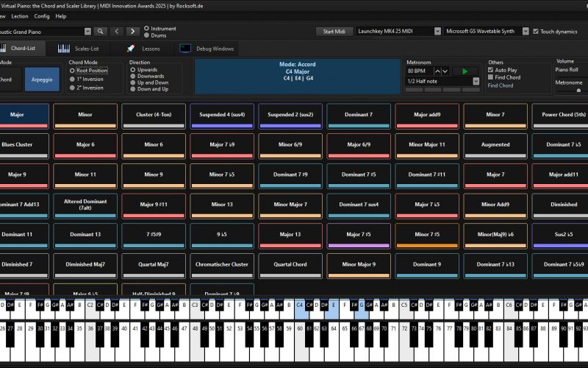Click the rocket icon on Lessons tab
This screenshot has width=588, height=368.
click(x=130, y=49)
